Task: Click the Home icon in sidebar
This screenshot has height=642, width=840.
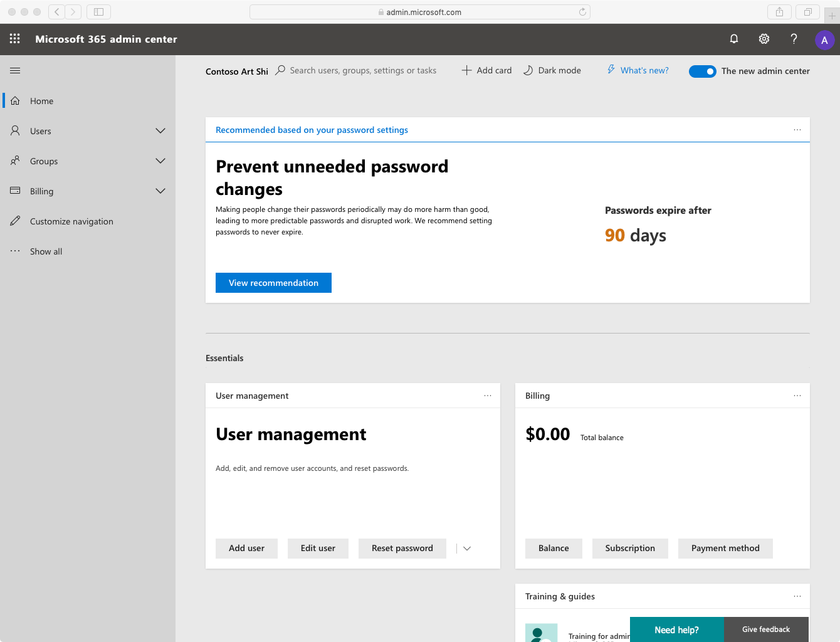Action: (x=15, y=100)
